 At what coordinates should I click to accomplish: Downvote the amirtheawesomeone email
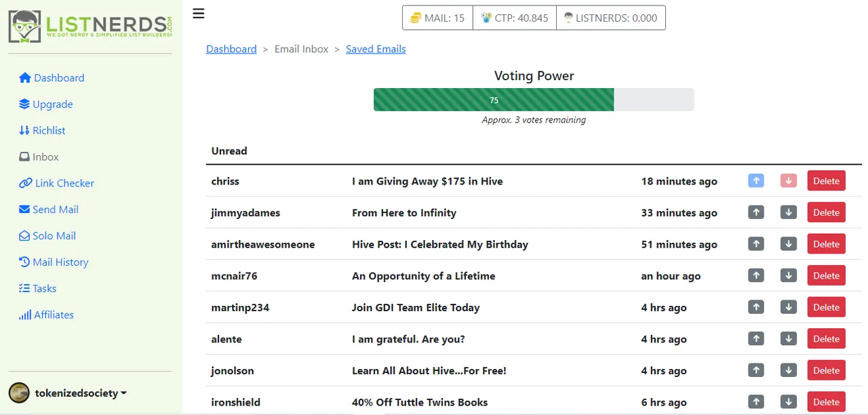pos(788,244)
